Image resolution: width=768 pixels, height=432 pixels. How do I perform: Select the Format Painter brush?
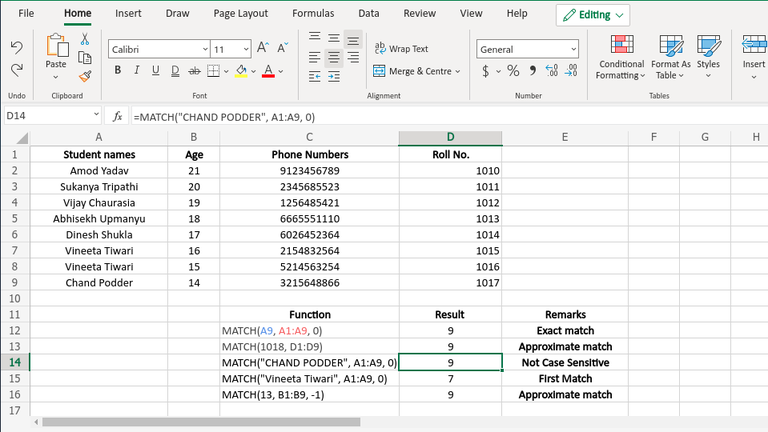[x=85, y=74]
